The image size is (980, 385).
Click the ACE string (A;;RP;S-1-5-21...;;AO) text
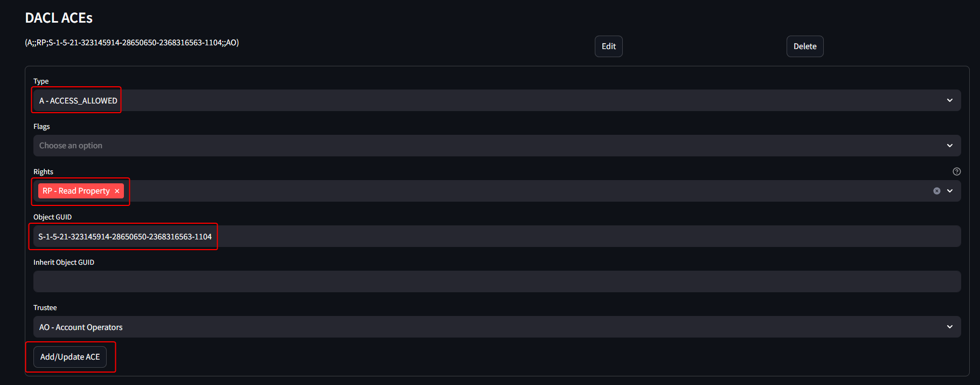click(x=132, y=43)
